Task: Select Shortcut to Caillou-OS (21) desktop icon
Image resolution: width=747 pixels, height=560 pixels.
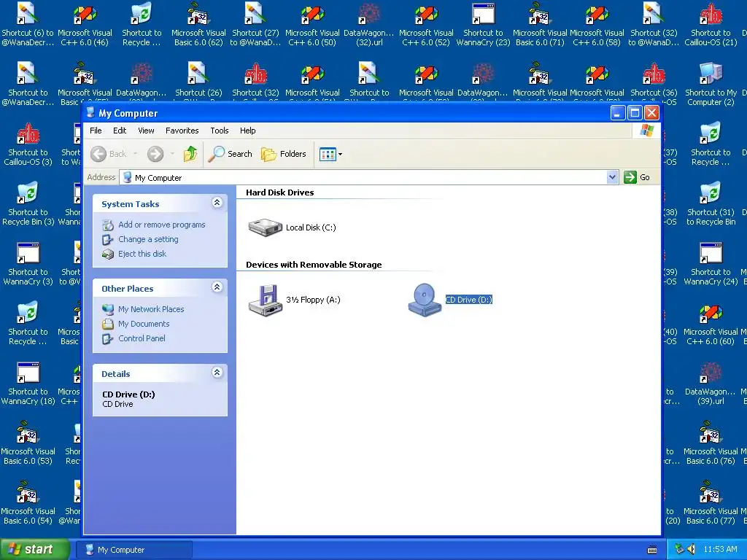Action: pyautogui.click(x=711, y=25)
